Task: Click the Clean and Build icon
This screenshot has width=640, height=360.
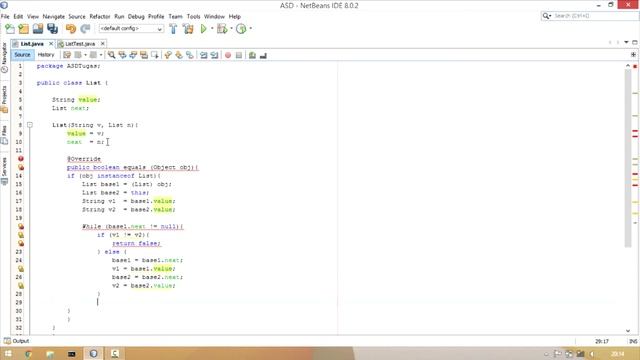Action: (188, 29)
